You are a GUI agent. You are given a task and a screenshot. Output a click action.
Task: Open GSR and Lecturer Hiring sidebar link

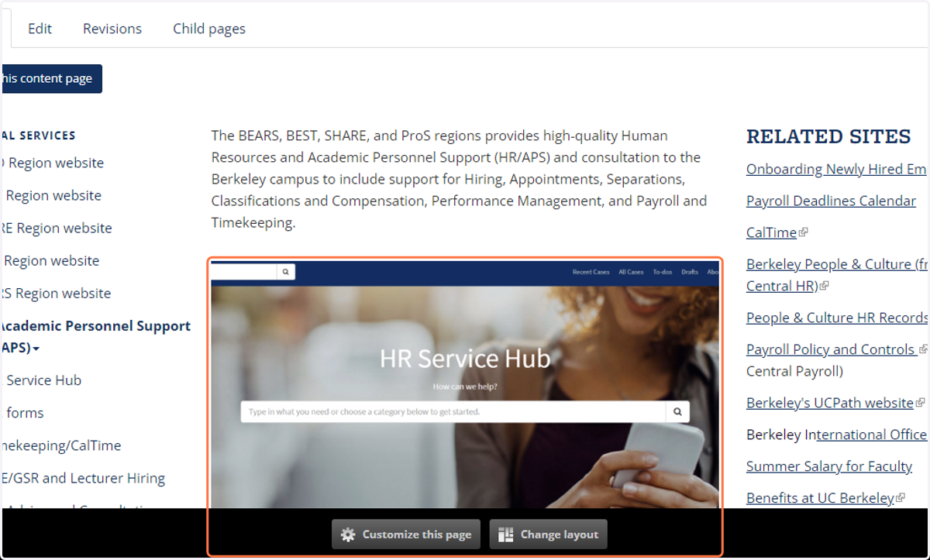pyautogui.click(x=83, y=478)
